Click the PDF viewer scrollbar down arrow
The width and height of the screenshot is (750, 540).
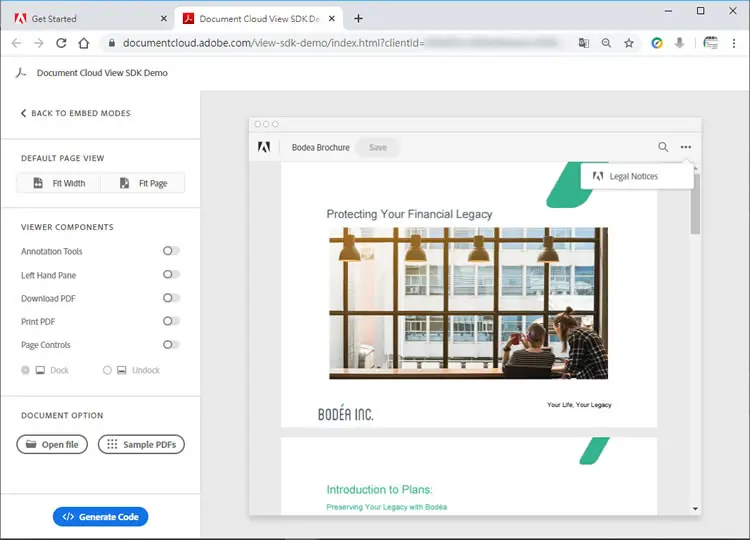click(x=695, y=508)
